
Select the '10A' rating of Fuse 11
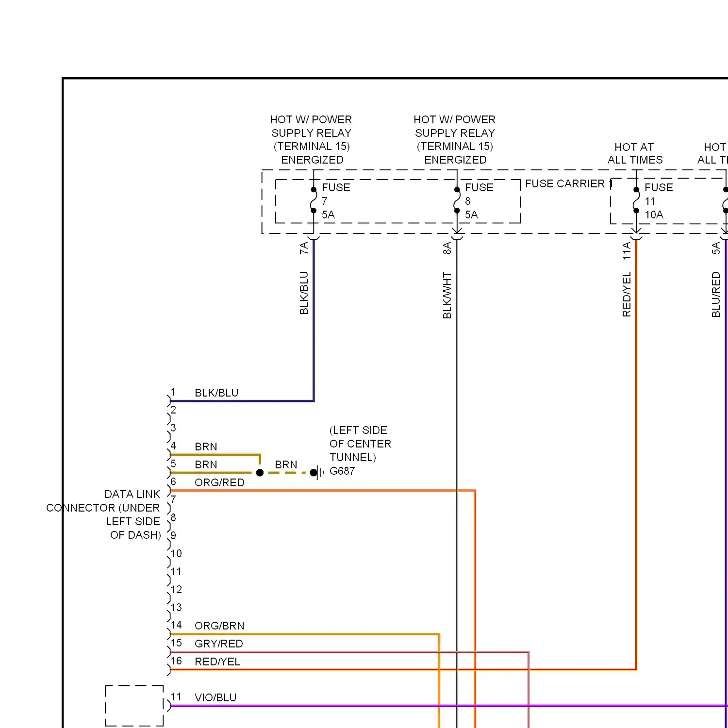pyautogui.click(x=654, y=215)
